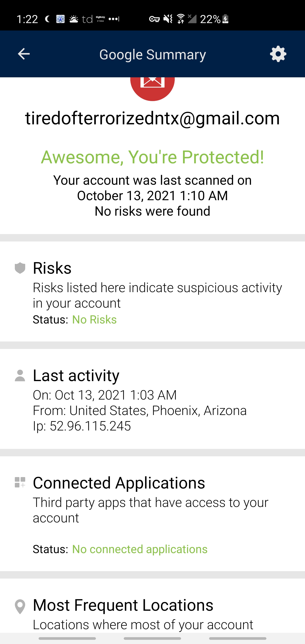Tap the Google Summary title
Image resolution: width=305 pixels, height=644 pixels.
(152, 54)
